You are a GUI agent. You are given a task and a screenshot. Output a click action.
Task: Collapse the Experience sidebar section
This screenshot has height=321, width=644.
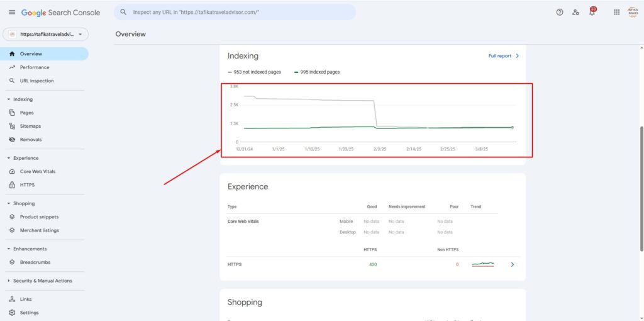point(9,158)
